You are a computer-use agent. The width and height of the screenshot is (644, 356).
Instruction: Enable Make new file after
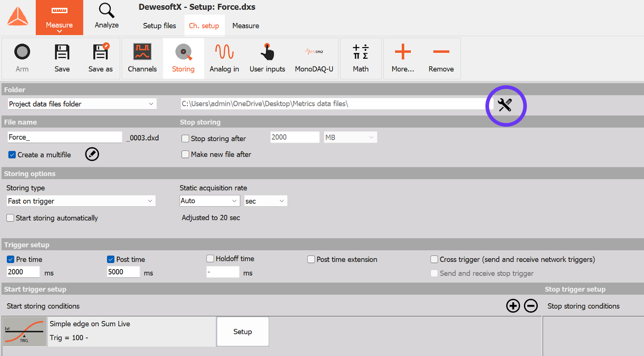[185, 154]
